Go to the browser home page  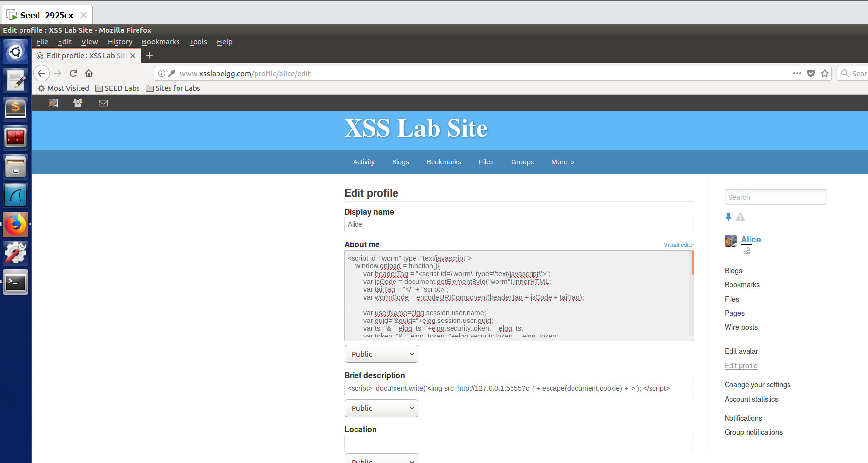click(x=89, y=73)
